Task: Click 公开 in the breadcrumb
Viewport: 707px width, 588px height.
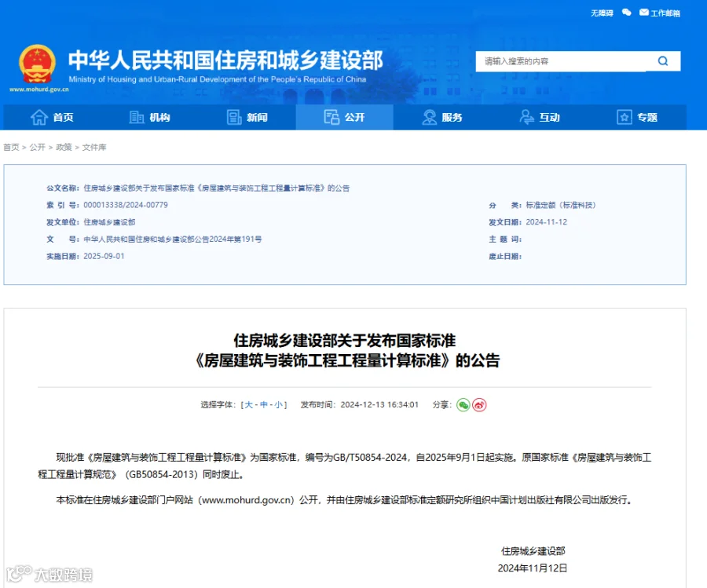Action: 38,147
